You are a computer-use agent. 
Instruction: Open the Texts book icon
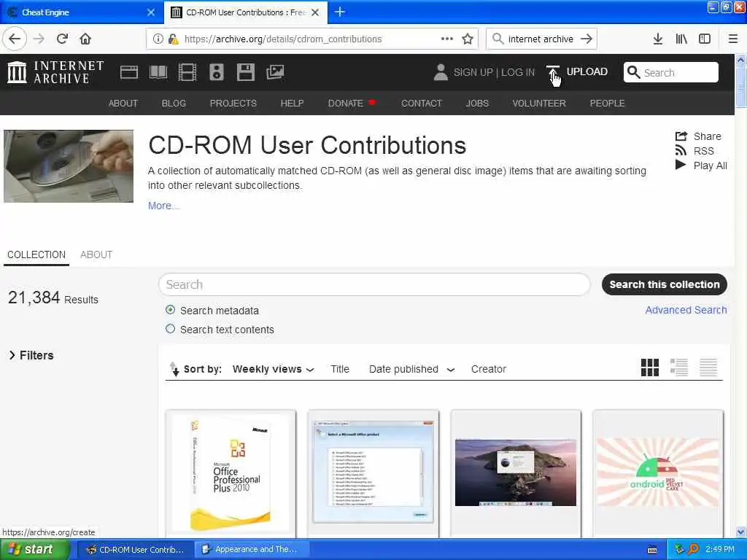[x=158, y=72]
